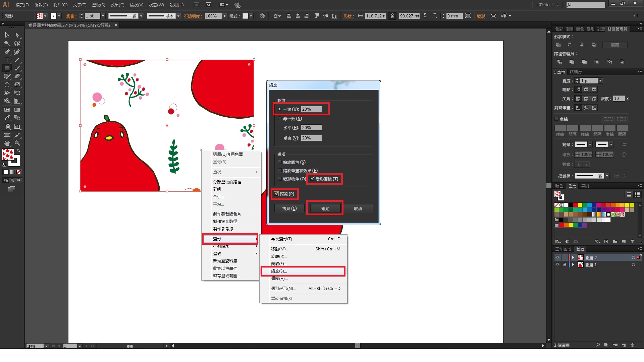Select the Type tool
Screen dimensions: 644x362
(7, 60)
